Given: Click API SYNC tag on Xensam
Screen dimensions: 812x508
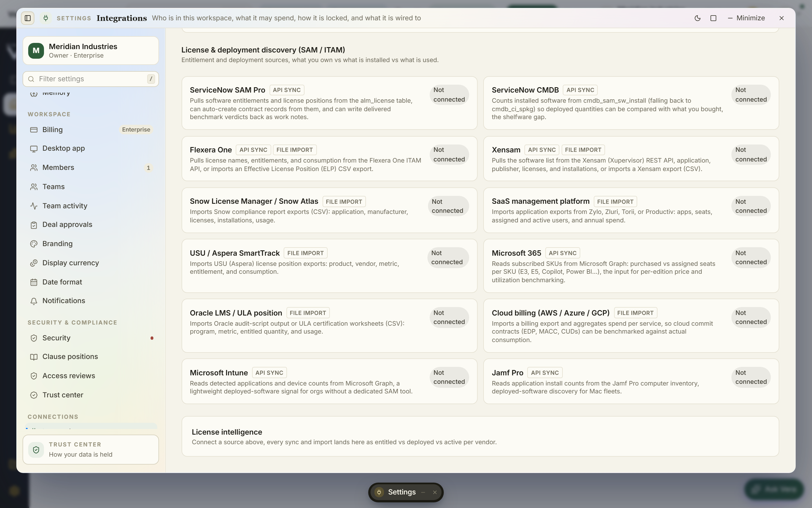Looking at the screenshot, I should (x=542, y=150).
